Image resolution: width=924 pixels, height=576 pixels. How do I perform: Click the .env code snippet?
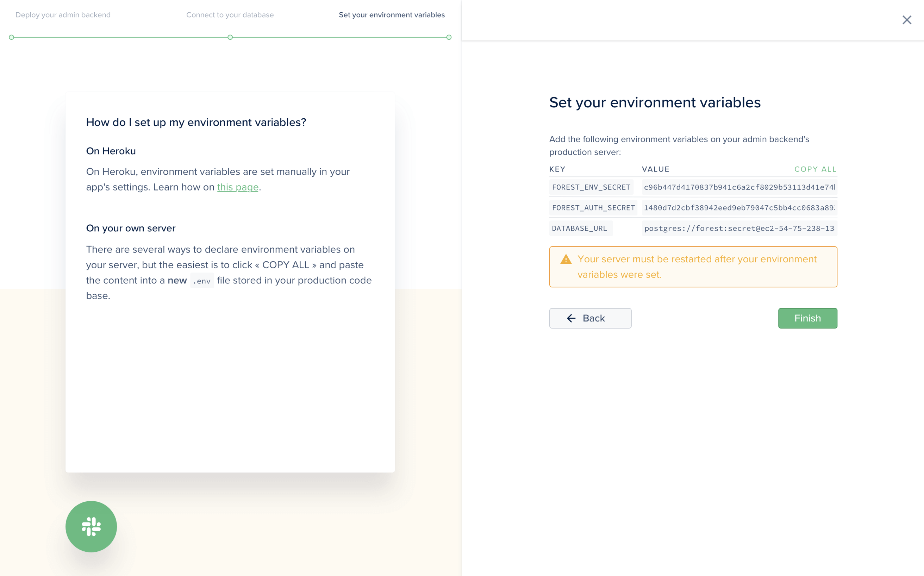click(x=202, y=281)
